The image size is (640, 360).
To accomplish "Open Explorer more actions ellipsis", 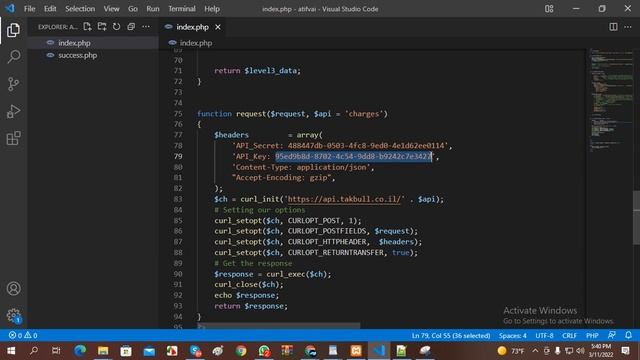I will pos(146,27).
